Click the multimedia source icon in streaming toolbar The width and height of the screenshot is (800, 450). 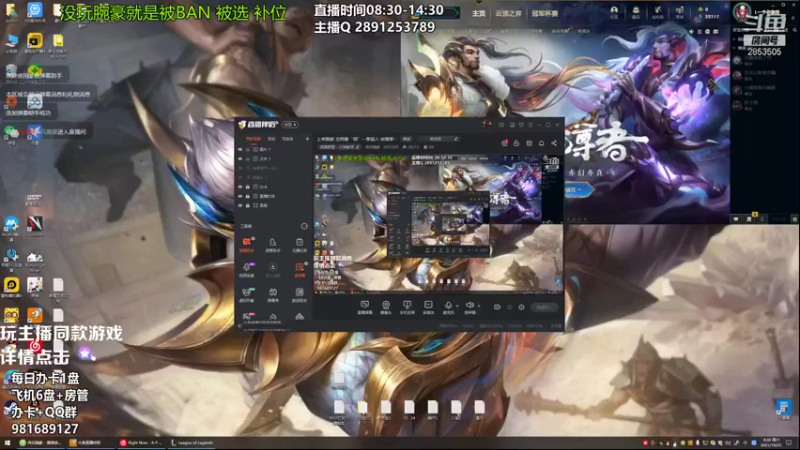428,305
